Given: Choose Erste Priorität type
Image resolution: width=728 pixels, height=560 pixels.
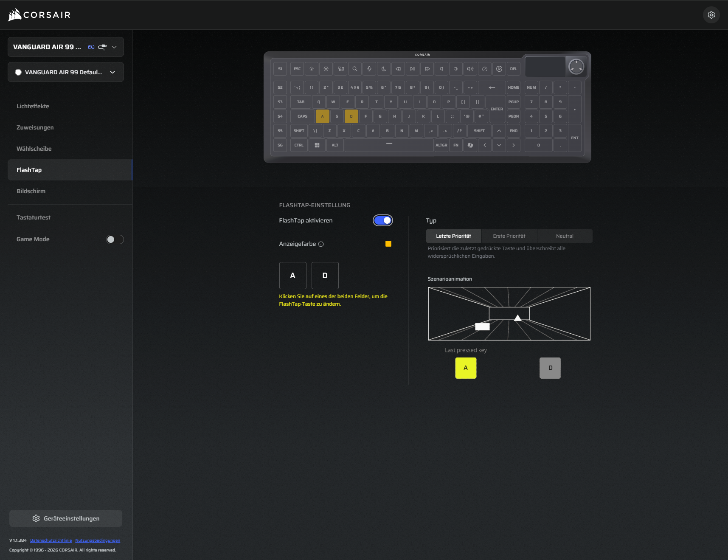Looking at the screenshot, I should pyautogui.click(x=509, y=236).
